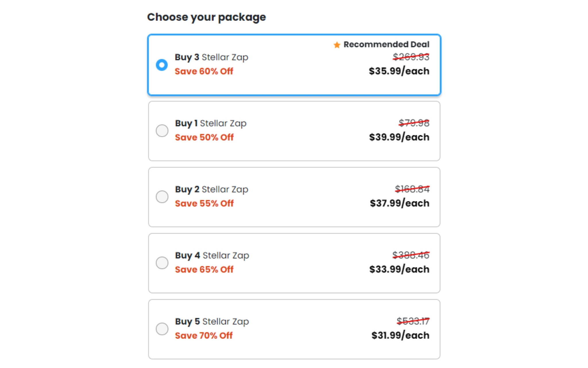Screen dimensions: 588x368
Task: Select the Buy 5 Stellar Zap radio button
Action: (162, 329)
